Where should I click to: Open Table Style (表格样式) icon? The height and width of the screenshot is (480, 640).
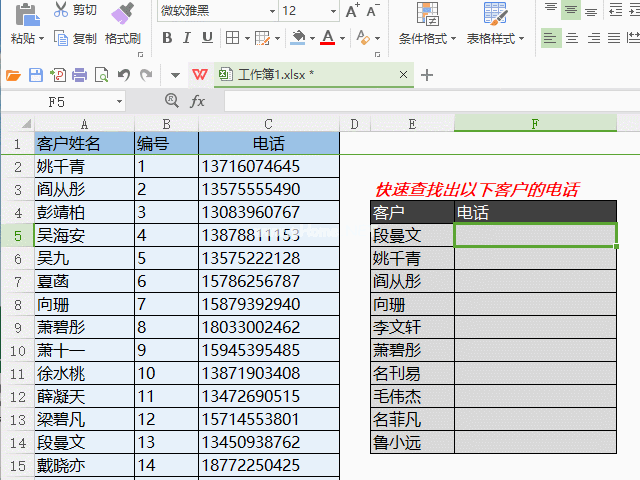[x=495, y=14]
